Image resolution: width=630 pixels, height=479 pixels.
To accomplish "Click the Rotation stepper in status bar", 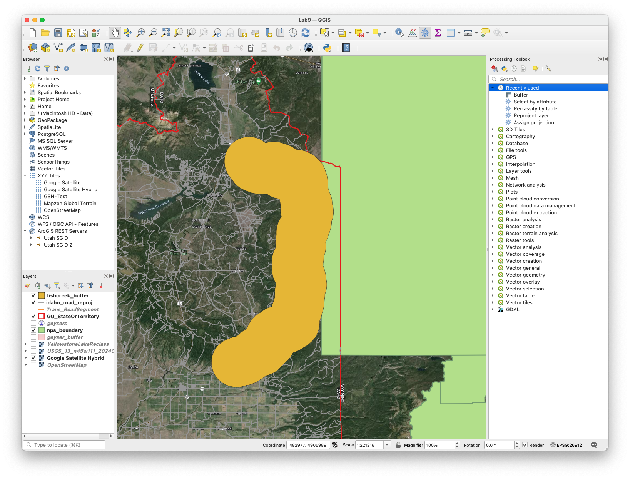I will coord(517,445).
